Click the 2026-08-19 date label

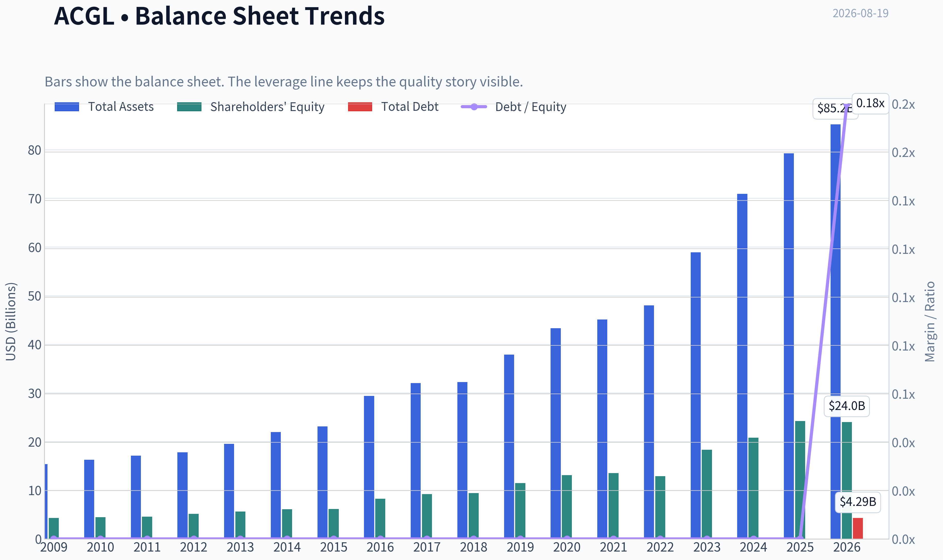click(x=861, y=13)
